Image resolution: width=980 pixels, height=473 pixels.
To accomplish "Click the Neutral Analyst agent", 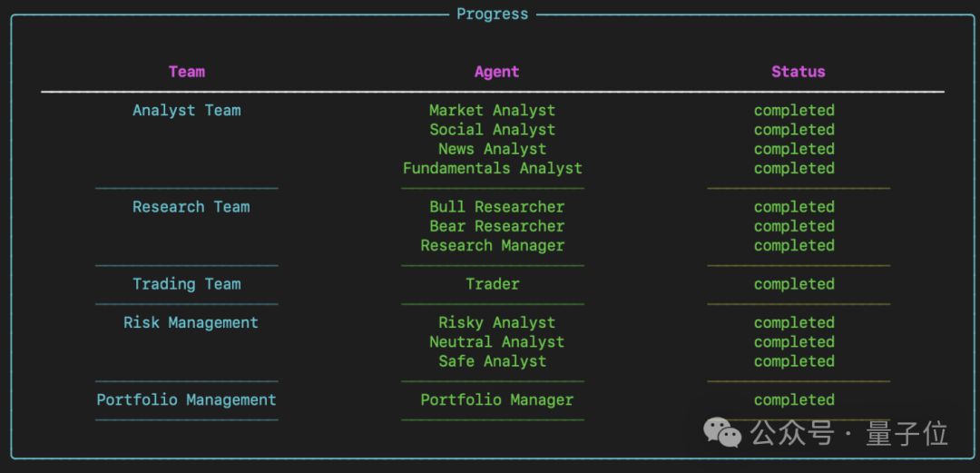I will click(x=496, y=342).
